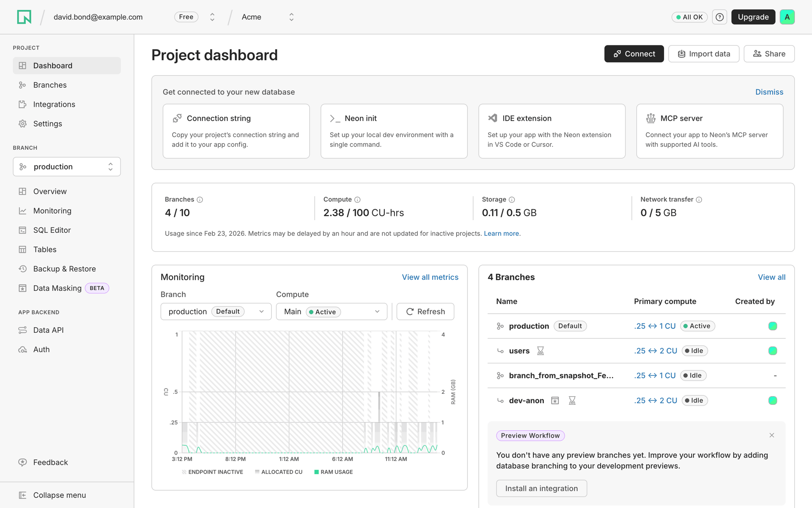The image size is (812, 508).
Task: Click the Connect button
Action: [x=634, y=54]
